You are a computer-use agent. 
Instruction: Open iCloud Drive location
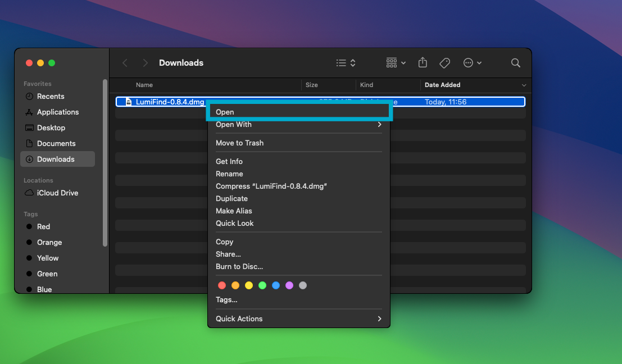point(57,193)
